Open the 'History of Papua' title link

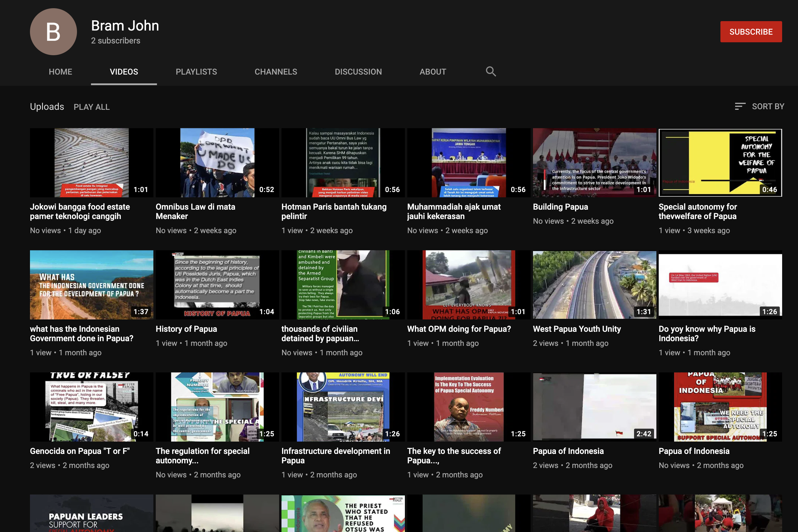pyautogui.click(x=186, y=329)
